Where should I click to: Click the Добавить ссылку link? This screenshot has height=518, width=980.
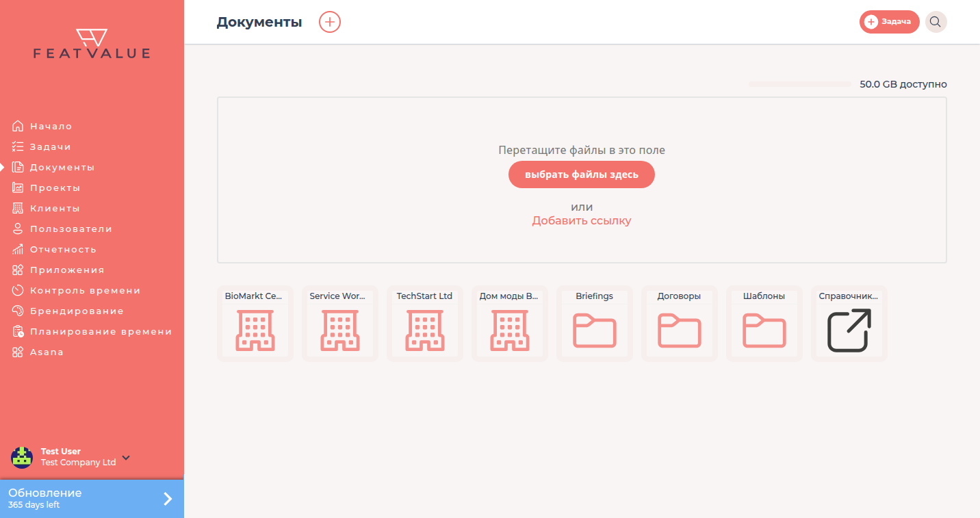click(x=582, y=220)
